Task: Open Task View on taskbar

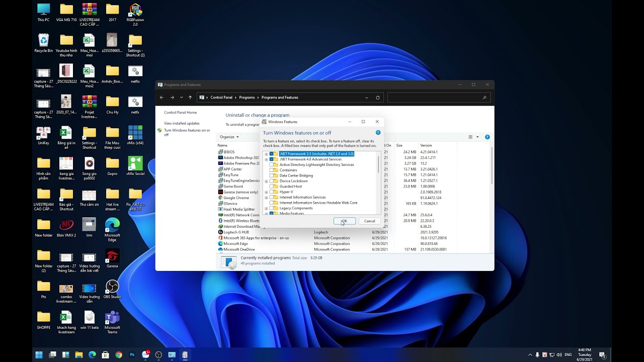Action: (x=52, y=355)
